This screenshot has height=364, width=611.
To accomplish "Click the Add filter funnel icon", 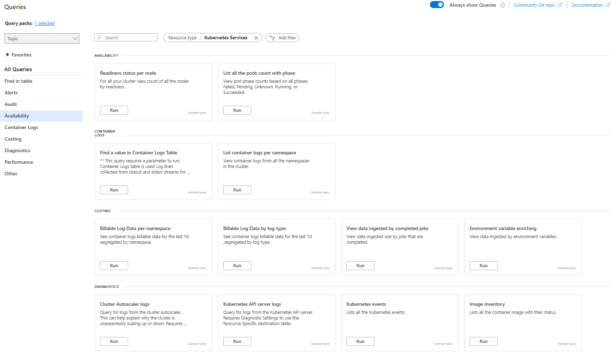I will (x=272, y=38).
